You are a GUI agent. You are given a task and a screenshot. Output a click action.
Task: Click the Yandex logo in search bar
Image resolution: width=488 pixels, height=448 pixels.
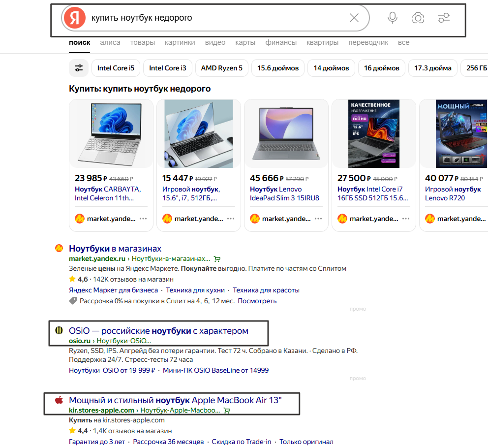coord(75,18)
